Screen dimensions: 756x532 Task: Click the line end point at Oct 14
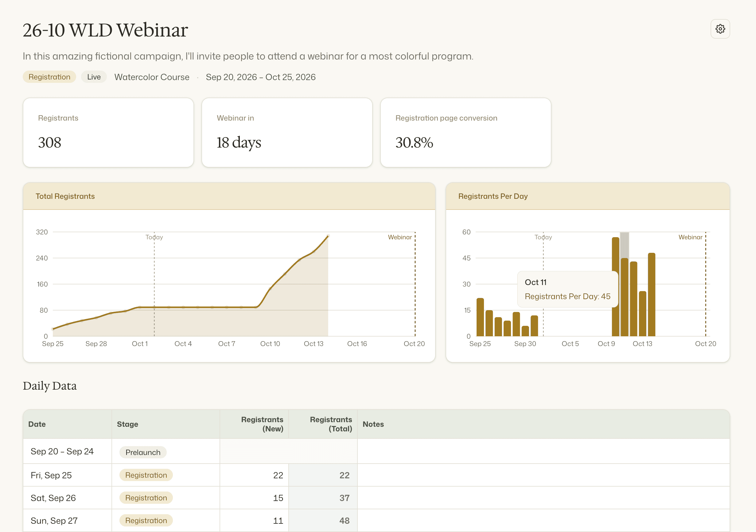328,236
